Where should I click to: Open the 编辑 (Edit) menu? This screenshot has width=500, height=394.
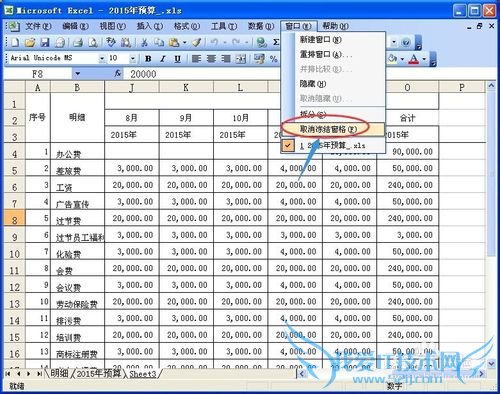(75, 26)
